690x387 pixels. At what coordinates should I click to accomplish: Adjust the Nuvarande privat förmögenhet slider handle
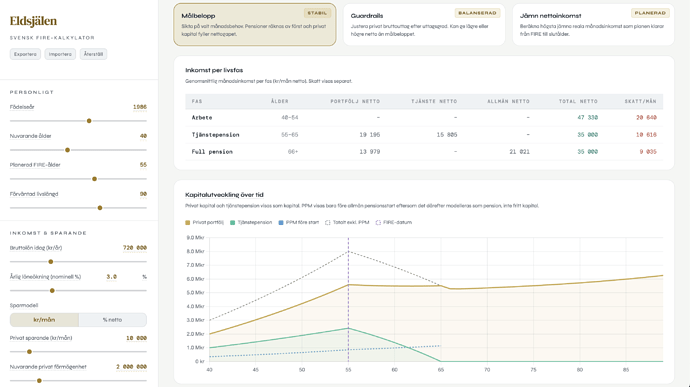click(x=39, y=381)
